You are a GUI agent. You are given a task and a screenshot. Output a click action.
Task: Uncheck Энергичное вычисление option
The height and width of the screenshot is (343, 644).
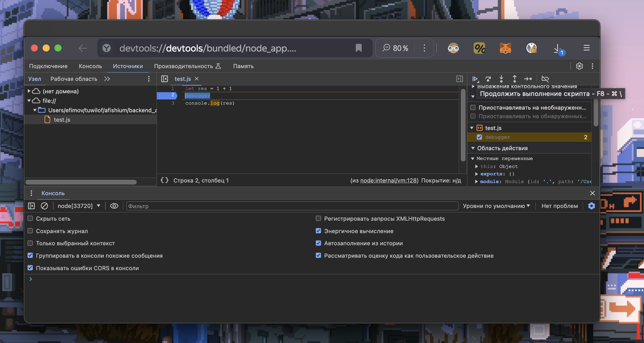coord(318,231)
